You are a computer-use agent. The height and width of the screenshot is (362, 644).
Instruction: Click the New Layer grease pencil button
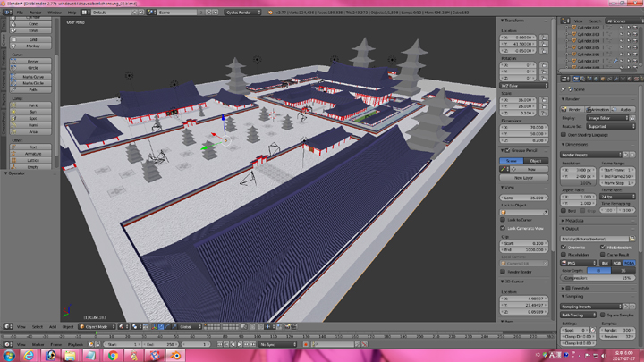click(523, 178)
